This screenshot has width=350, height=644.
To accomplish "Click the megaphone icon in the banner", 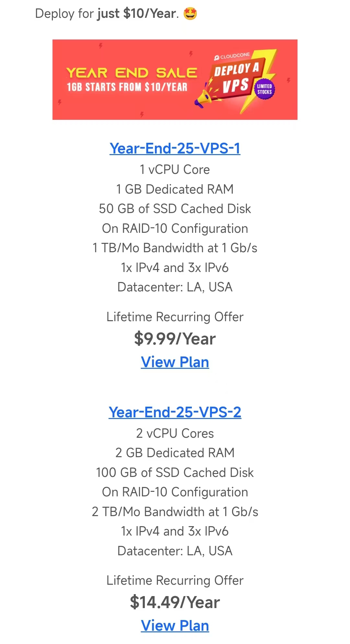I will 203,98.
